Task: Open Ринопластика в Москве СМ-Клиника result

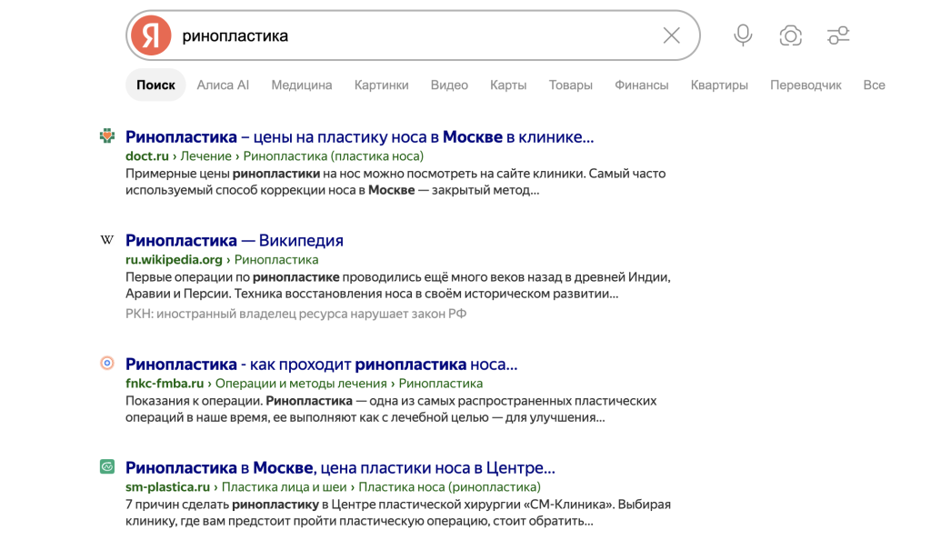Action: [340, 468]
